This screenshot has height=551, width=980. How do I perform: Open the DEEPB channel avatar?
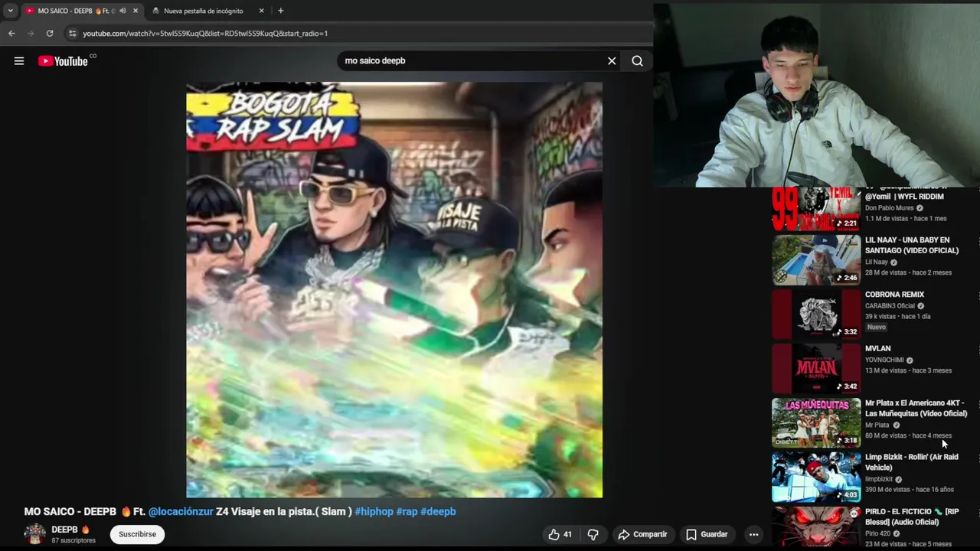(x=34, y=534)
